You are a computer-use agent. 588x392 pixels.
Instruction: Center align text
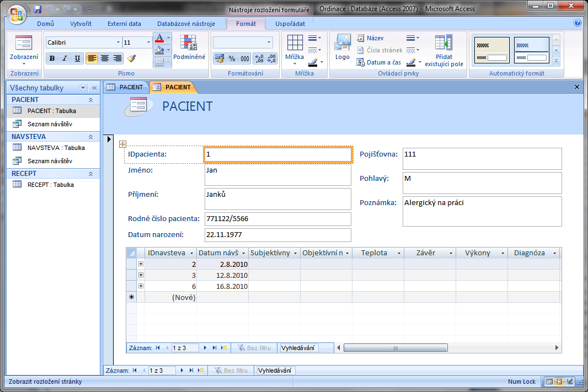click(x=105, y=58)
